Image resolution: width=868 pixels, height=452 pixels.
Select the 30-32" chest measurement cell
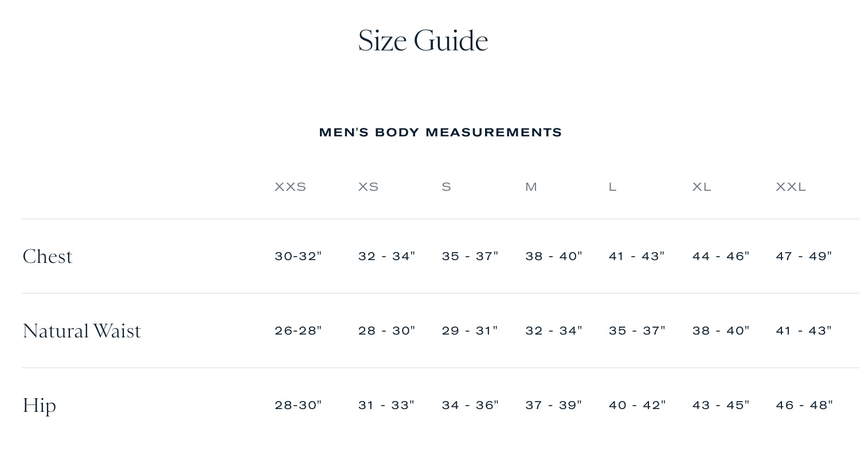(x=298, y=256)
